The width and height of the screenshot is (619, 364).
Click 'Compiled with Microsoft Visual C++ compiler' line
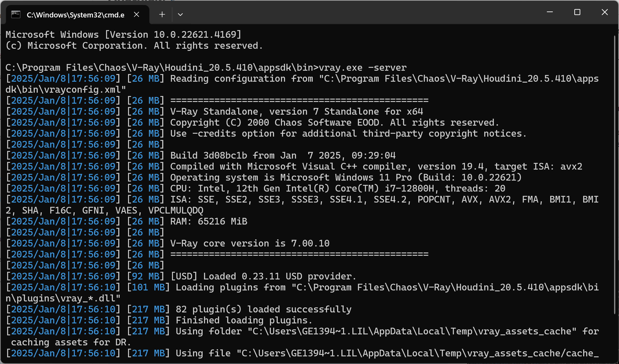point(376,166)
